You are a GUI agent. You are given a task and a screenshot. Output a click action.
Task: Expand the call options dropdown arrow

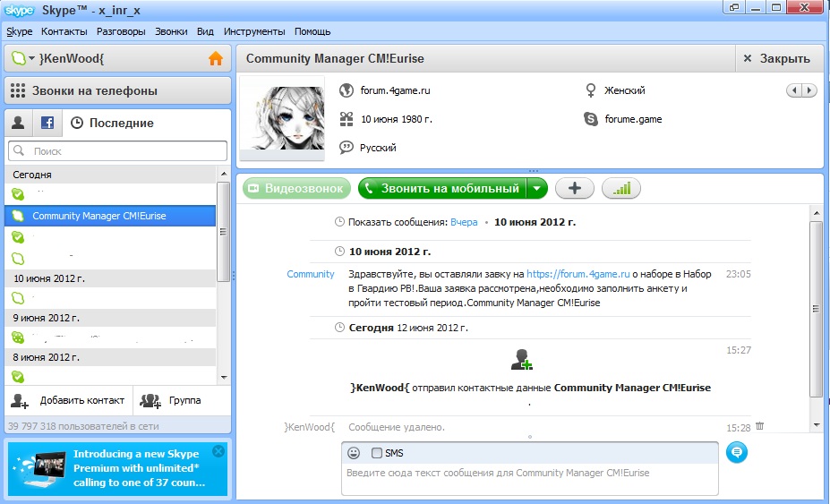(536, 189)
